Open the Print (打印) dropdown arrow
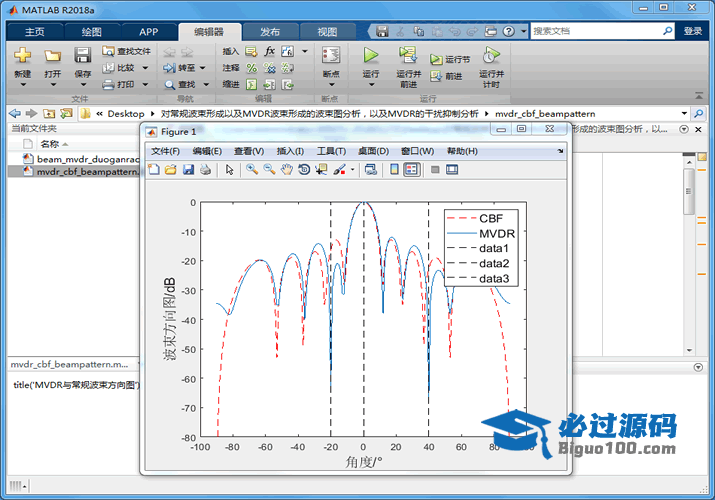Viewport: 715px width, 500px height. (145, 84)
